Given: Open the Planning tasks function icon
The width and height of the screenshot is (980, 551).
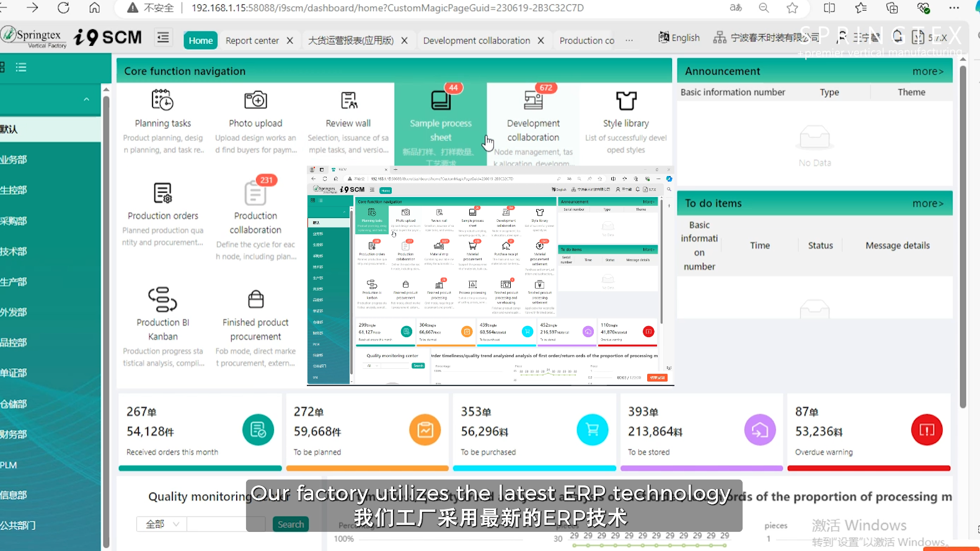Looking at the screenshot, I should tap(162, 100).
